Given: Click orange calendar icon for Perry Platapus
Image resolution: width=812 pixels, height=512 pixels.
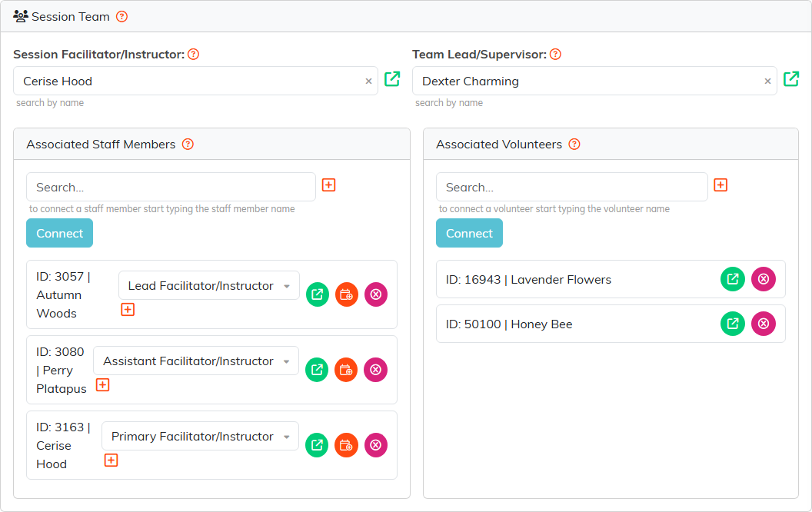Looking at the screenshot, I should pyautogui.click(x=346, y=370).
